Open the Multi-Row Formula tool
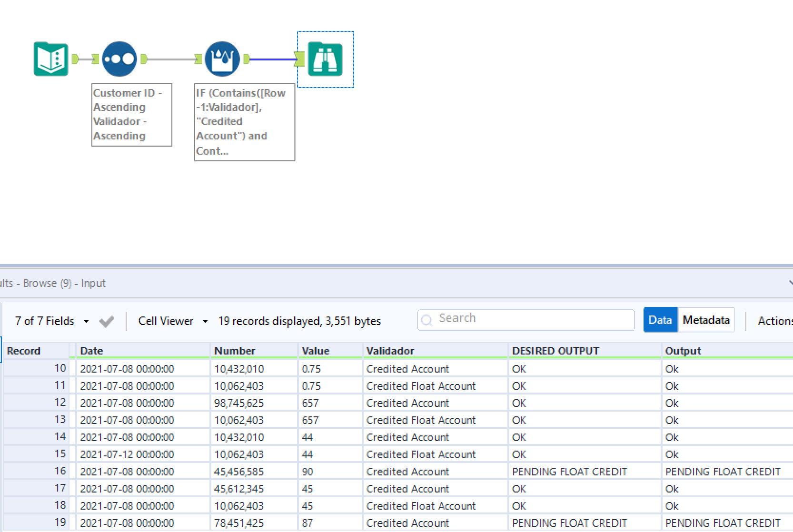The image size is (793, 532). (x=222, y=59)
